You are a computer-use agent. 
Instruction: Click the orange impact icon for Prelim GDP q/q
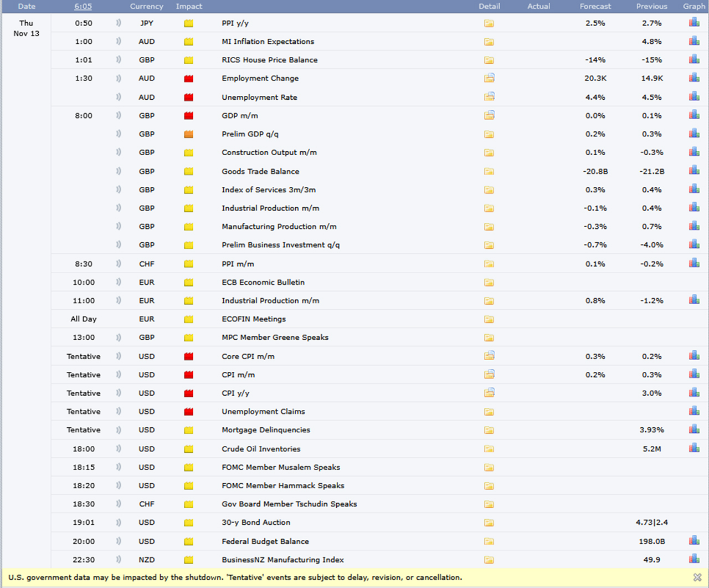188,134
